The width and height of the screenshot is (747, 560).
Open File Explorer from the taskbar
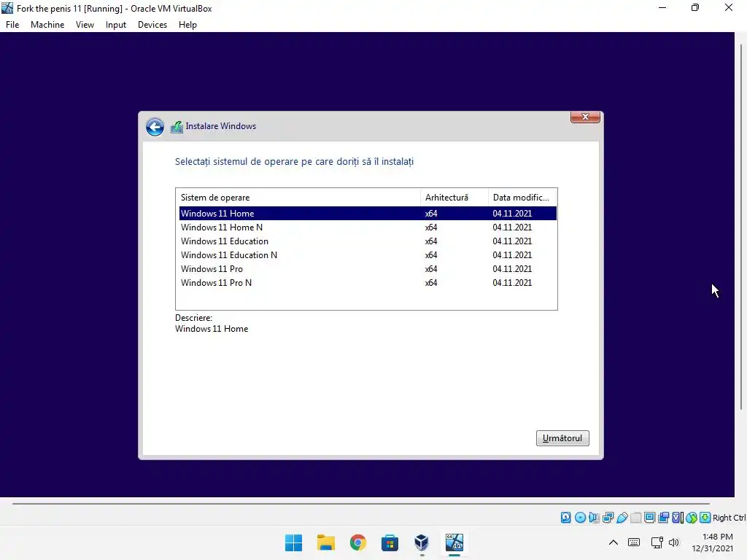pyautogui.click(x=326, y=542)
